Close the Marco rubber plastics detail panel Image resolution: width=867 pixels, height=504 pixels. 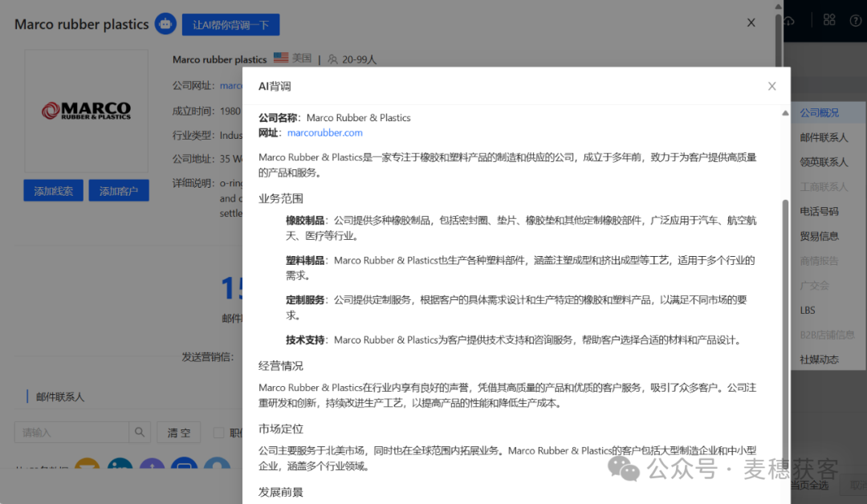pyautogui.click(x=751, y=22)
